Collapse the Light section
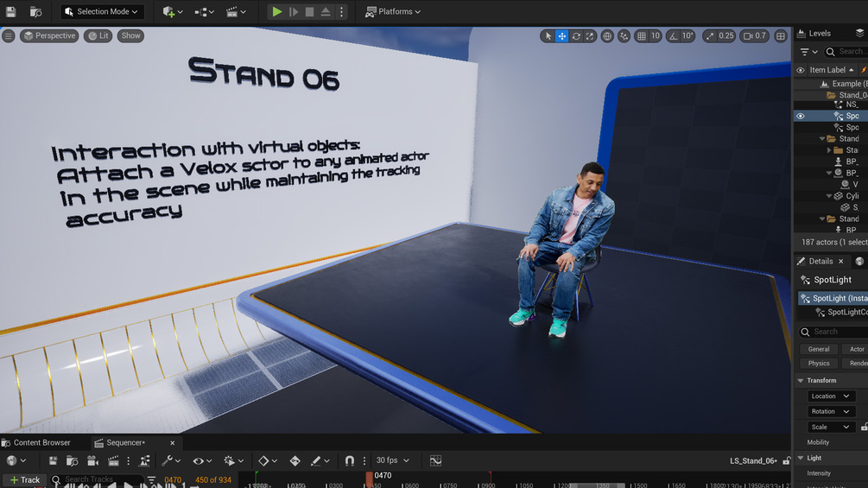The width and height of the screenshot is (868, 488). click(801, 458)
